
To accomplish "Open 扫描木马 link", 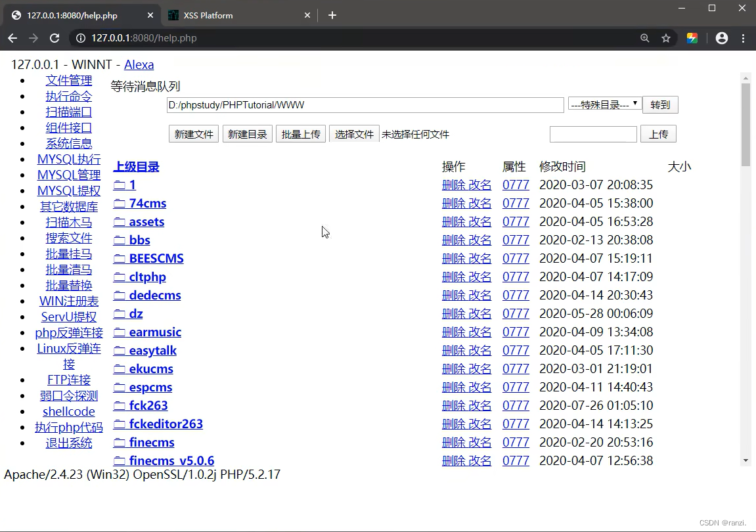I will tap(69, 223).
